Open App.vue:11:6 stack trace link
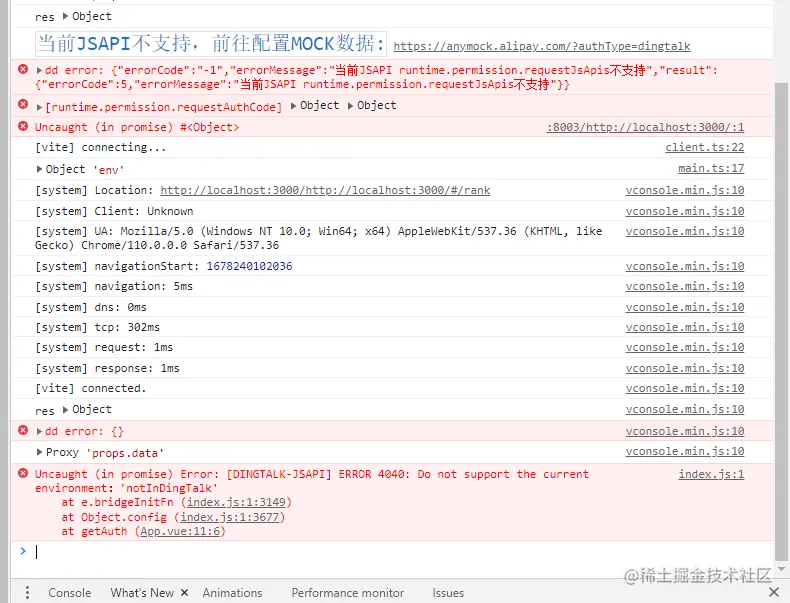Image resolution: width=790 pixels, height=603 pixels. pos(180,531)
